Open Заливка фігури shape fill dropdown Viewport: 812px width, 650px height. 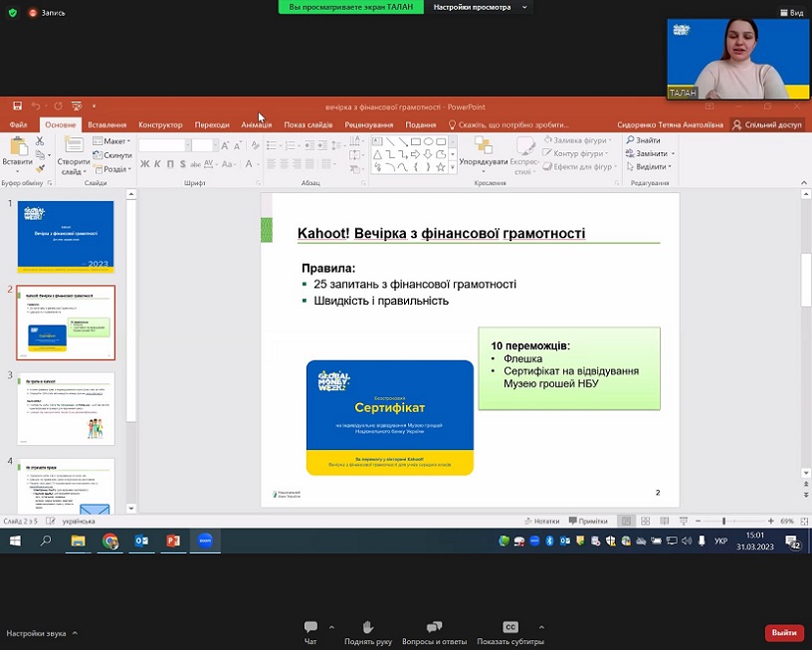[577, 139]
